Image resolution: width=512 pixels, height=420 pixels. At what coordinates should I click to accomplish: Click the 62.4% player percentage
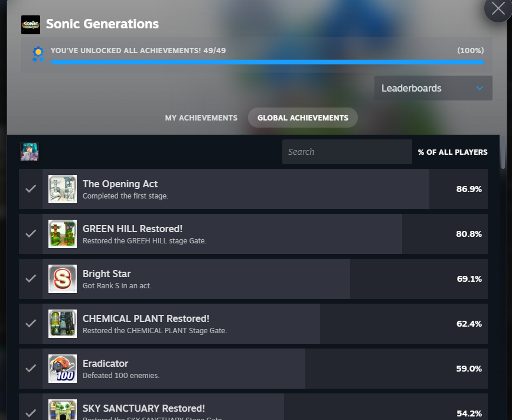469,324
